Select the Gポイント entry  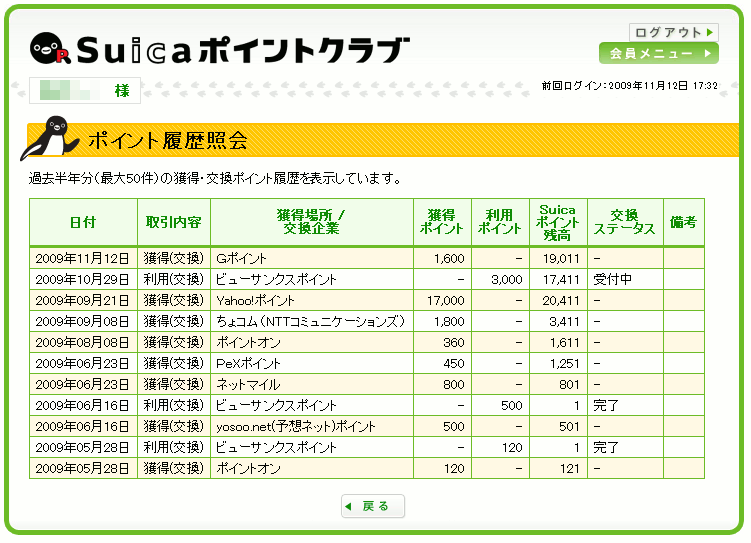pos(241,259)
